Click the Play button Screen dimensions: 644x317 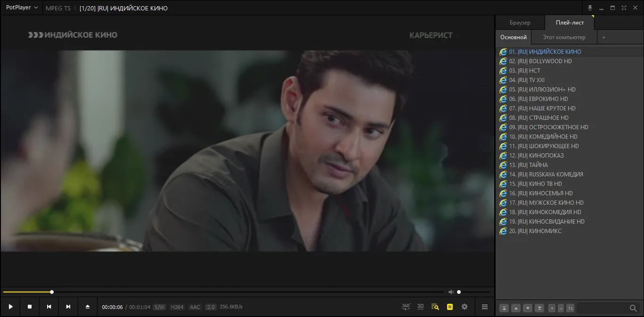(x=10, y=307)
